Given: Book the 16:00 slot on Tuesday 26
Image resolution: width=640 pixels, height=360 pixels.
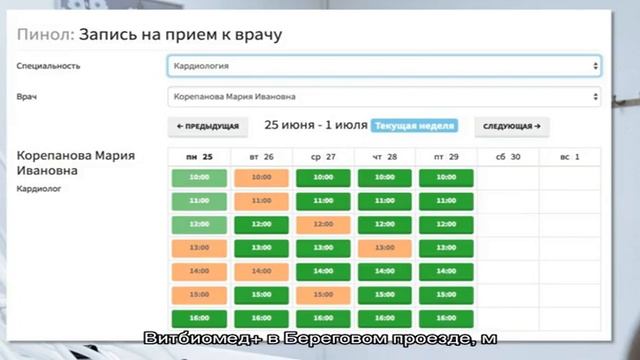Looking at the screenshot, I should 261,319.
